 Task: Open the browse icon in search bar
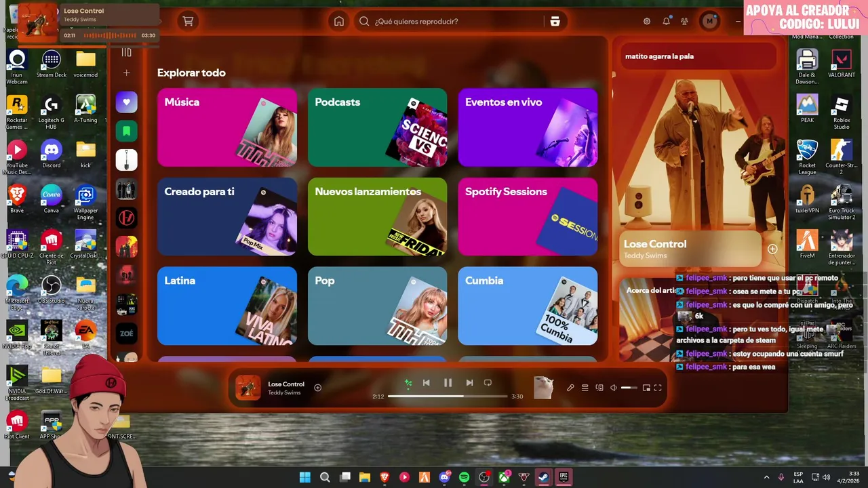(x=555, y=21)
